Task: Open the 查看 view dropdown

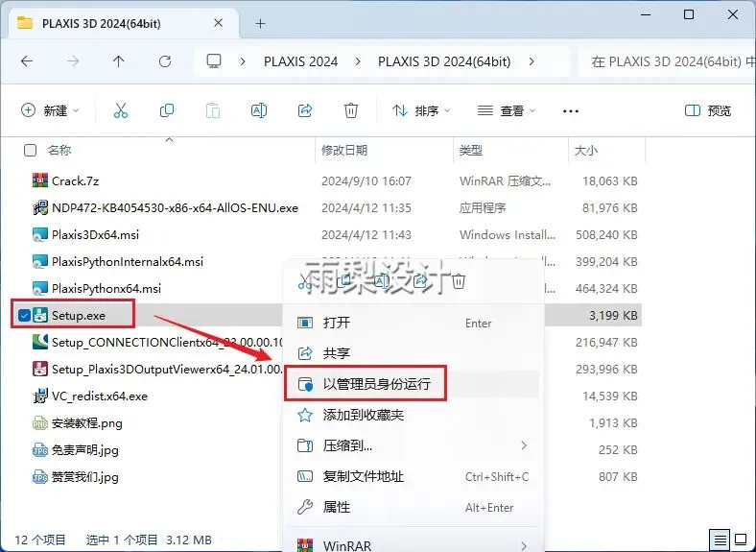Action: (x=507, y=111)
